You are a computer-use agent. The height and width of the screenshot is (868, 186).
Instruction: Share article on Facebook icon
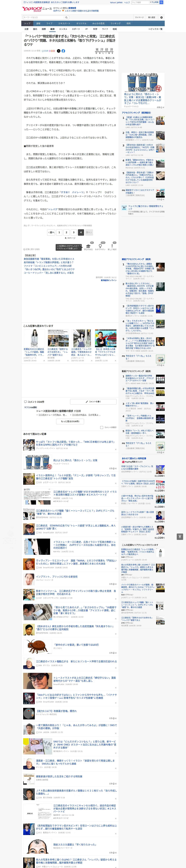(63, 51)
